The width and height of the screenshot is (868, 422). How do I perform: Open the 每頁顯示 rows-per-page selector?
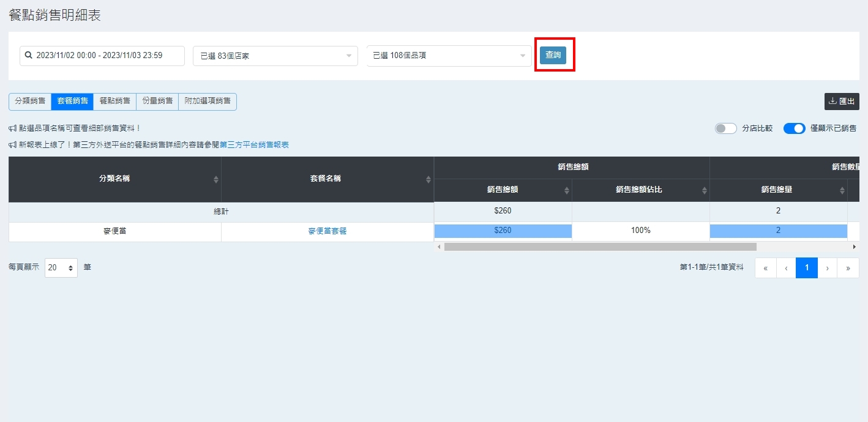coord(61,268)
